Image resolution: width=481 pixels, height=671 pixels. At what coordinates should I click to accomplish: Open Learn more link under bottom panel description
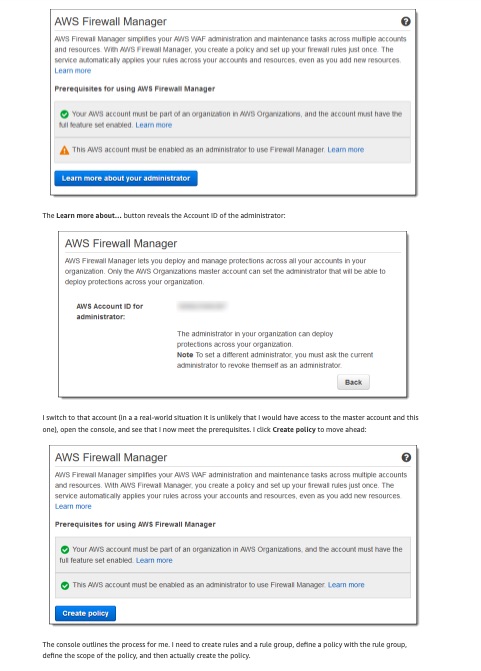click(x=73, y=506)
